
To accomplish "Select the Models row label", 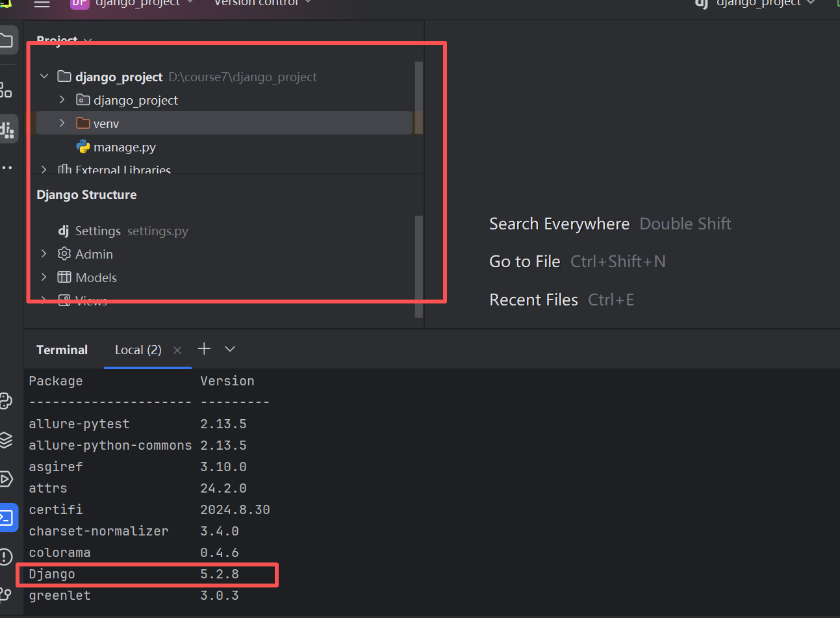I will [x=96, y=277].
